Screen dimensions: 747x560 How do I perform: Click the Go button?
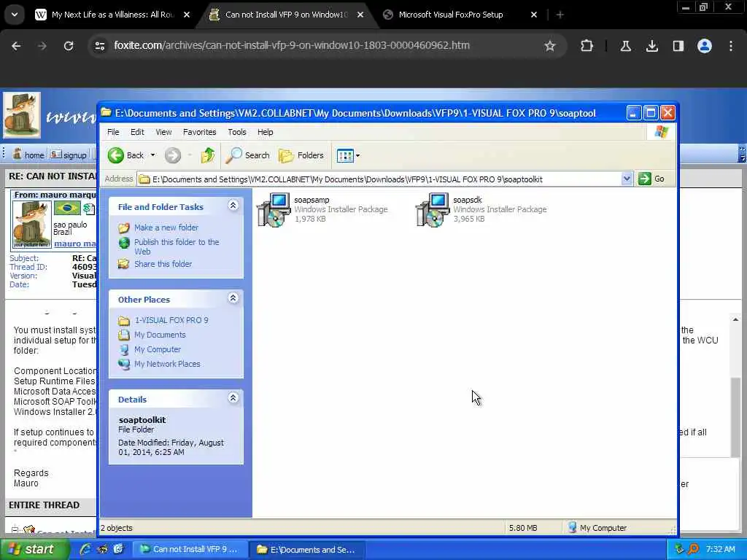pyautogui.click(x=651, y=179)
